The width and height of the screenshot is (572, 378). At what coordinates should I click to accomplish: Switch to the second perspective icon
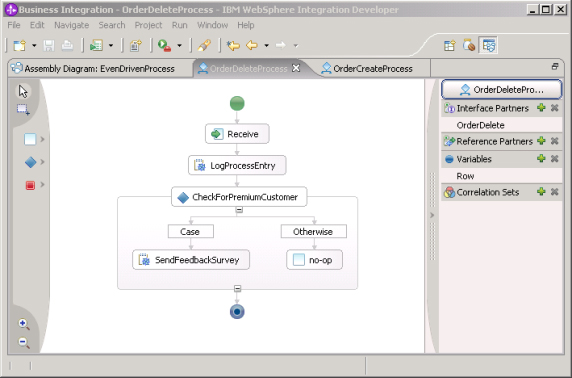pos(469,46)
